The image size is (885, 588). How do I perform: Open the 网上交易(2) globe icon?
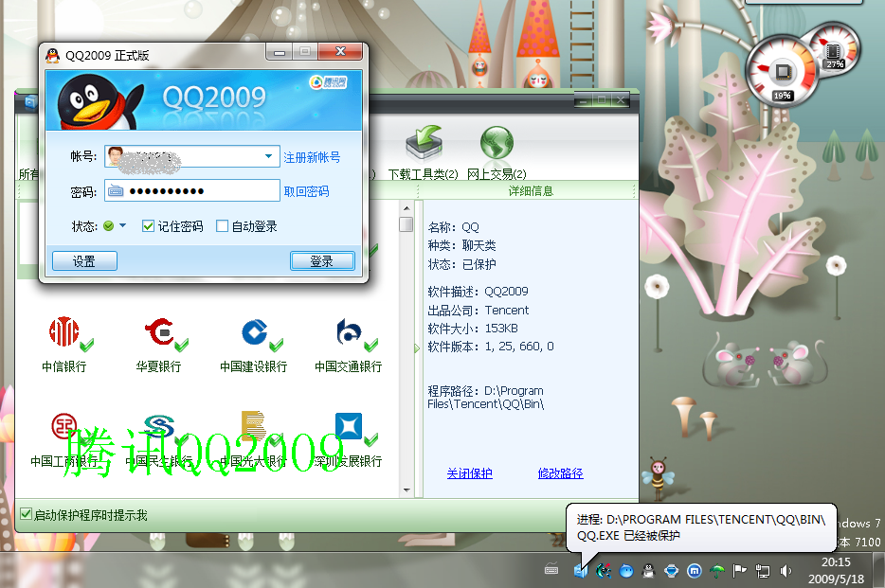[497, 143]
